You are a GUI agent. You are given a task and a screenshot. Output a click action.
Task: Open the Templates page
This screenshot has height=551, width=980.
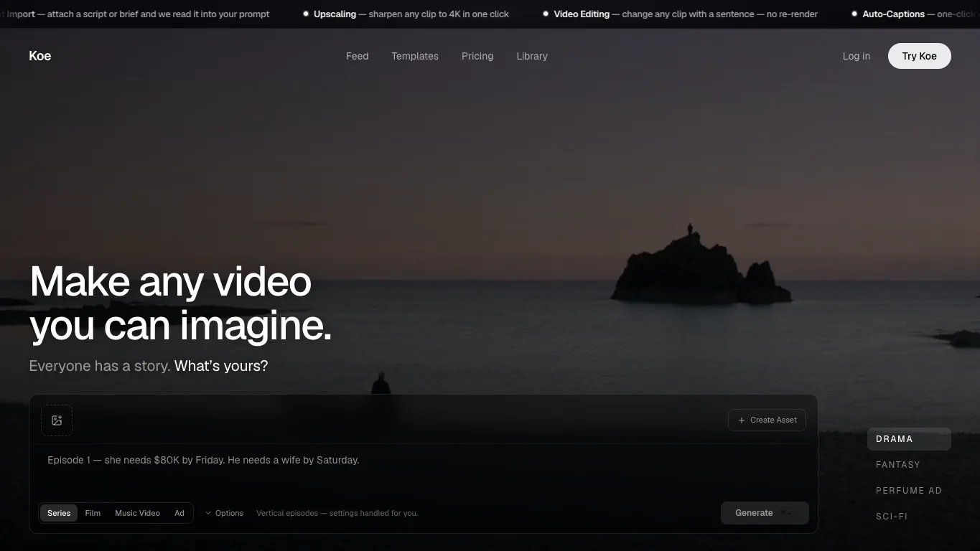(x=415, y=56)
